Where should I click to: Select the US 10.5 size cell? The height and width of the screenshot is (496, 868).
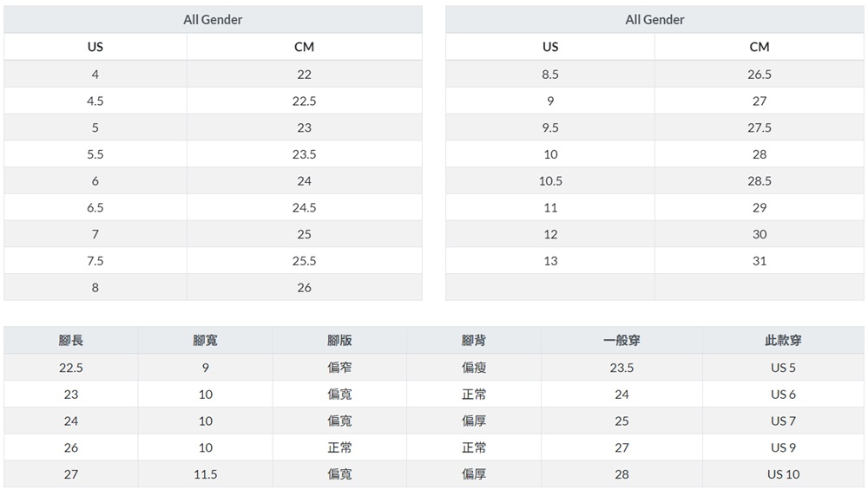[x=550, y=180]
